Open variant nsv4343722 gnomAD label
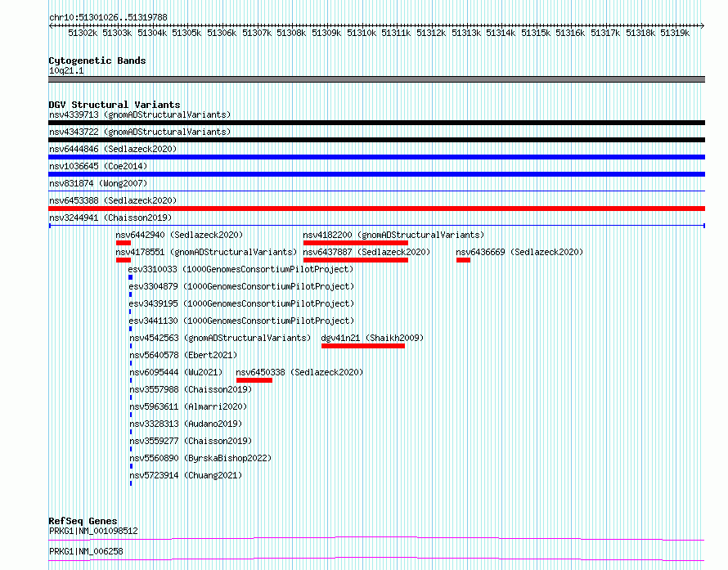 click(x=140, y=132)
